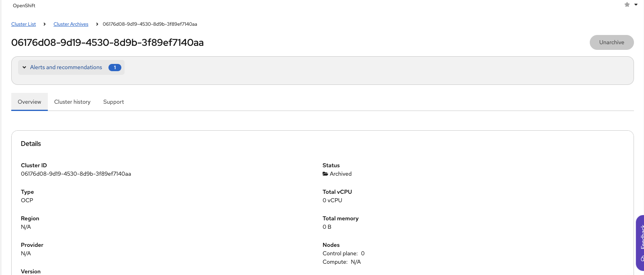Open the dropdown caret beside the star

pyautogui.click(x=636, y=5)
